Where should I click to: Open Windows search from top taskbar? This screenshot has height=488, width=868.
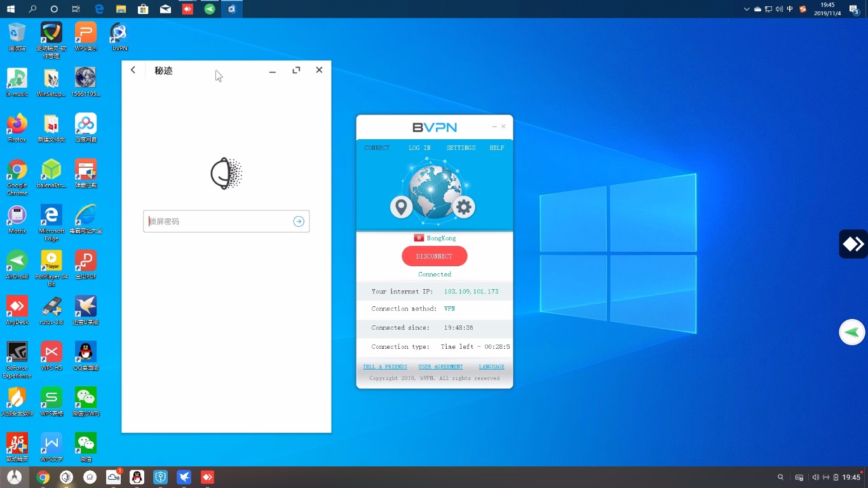32,9
